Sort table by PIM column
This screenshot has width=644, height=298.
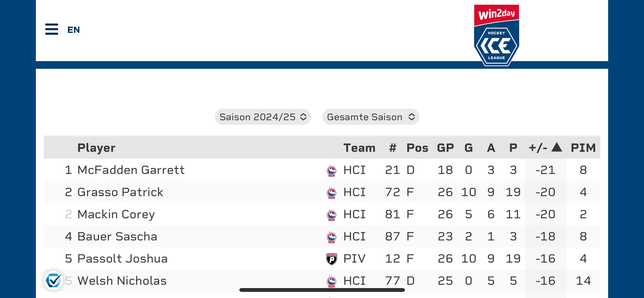[x=583, y=148]
